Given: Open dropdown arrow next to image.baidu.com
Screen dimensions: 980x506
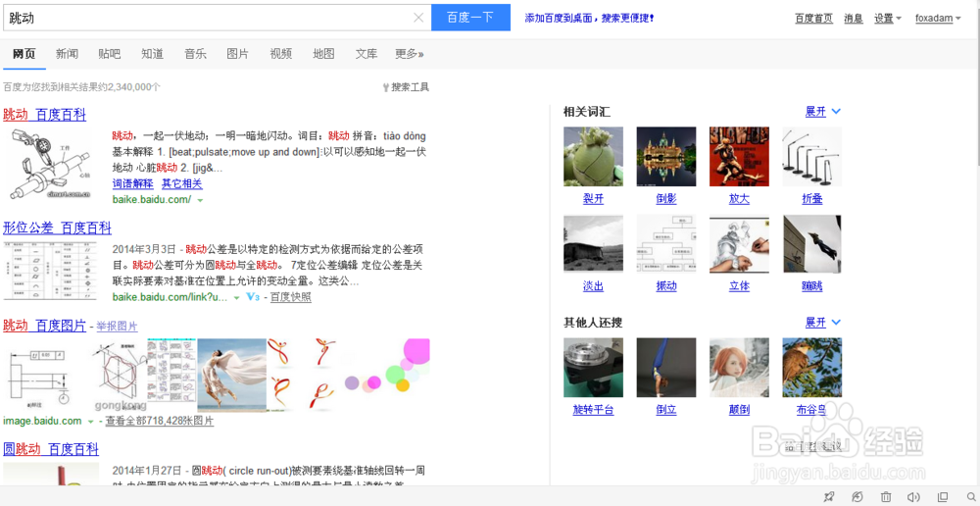Looking at the screenshot, I should point(91,422).
